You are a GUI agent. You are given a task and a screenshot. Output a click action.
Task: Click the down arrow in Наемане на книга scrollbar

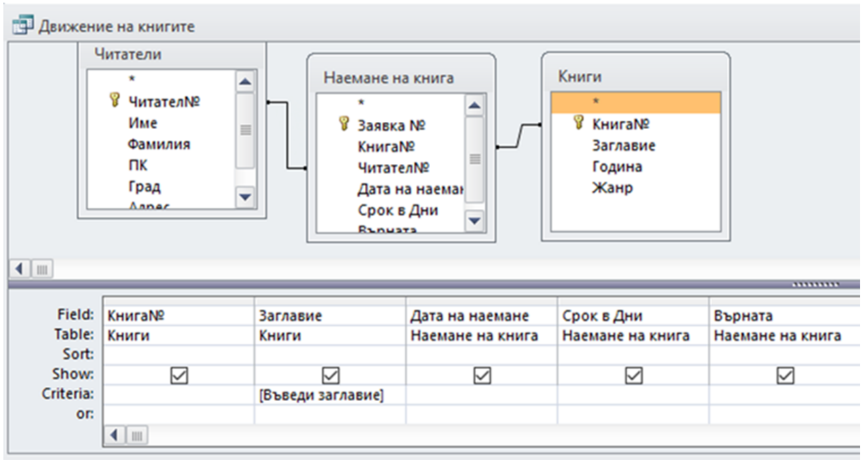pyautogui.click(x=475, y=221)
